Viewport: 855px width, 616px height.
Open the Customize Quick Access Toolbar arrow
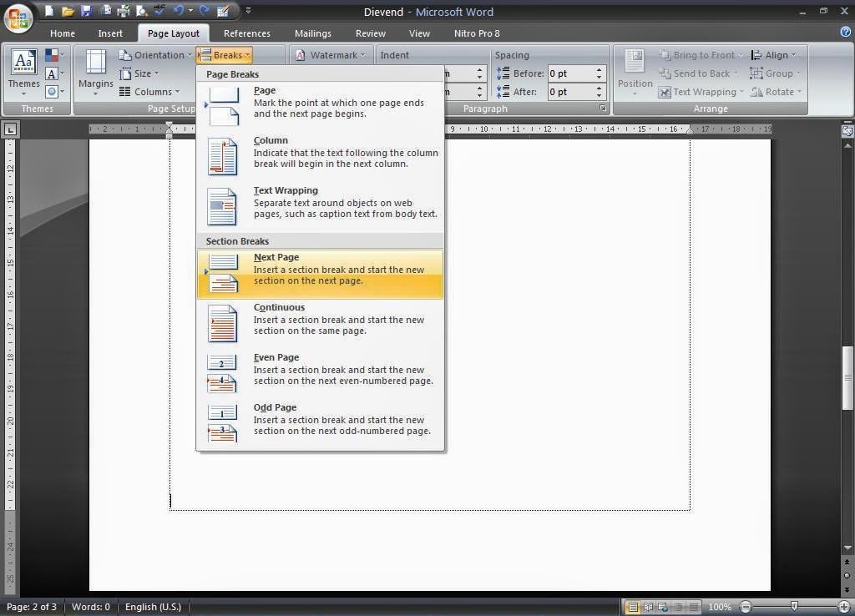pos(248,10)
